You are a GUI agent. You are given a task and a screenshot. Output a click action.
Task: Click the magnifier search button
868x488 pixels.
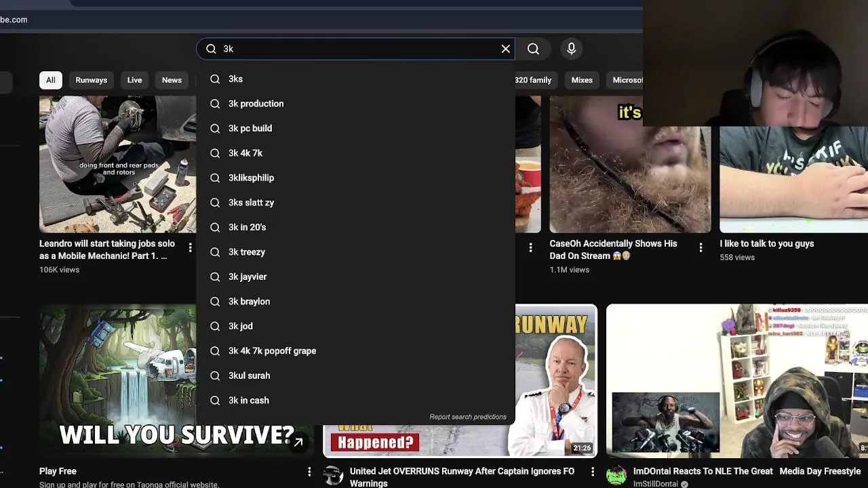click(x=533, y=49)
